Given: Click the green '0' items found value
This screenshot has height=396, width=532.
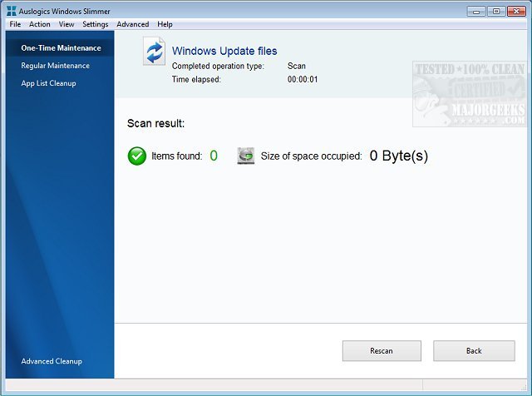Looking at the screenshot, I should 214,156.
